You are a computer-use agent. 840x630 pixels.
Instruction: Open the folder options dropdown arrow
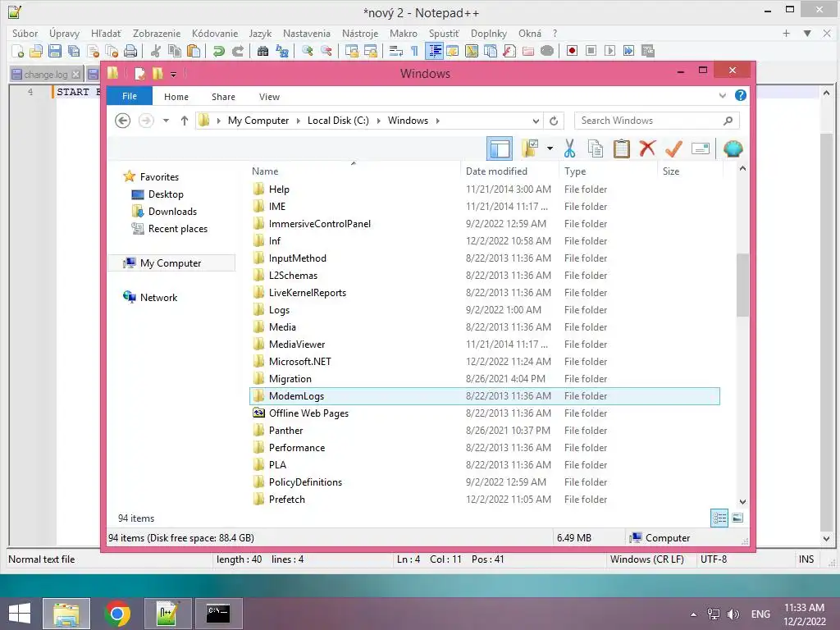click(550, 148)
